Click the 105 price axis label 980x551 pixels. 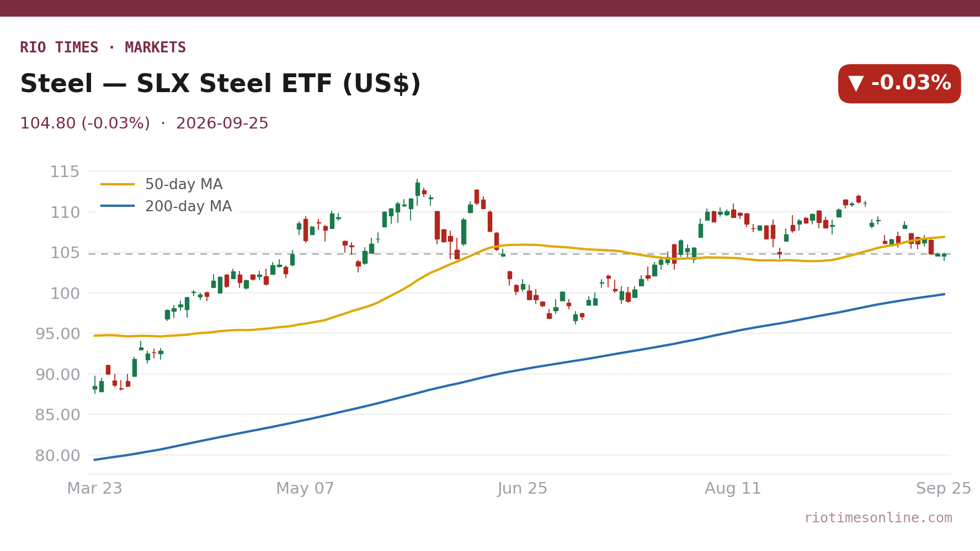tap(65, 253)
